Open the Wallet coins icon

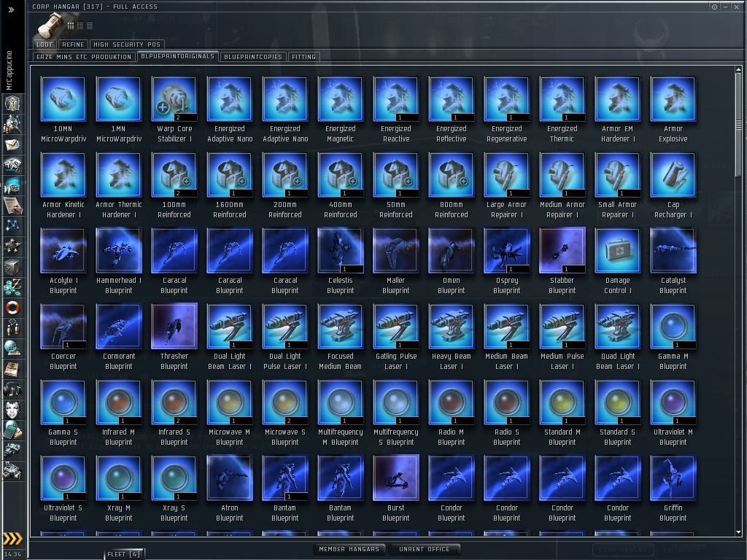tap(12, 287)
